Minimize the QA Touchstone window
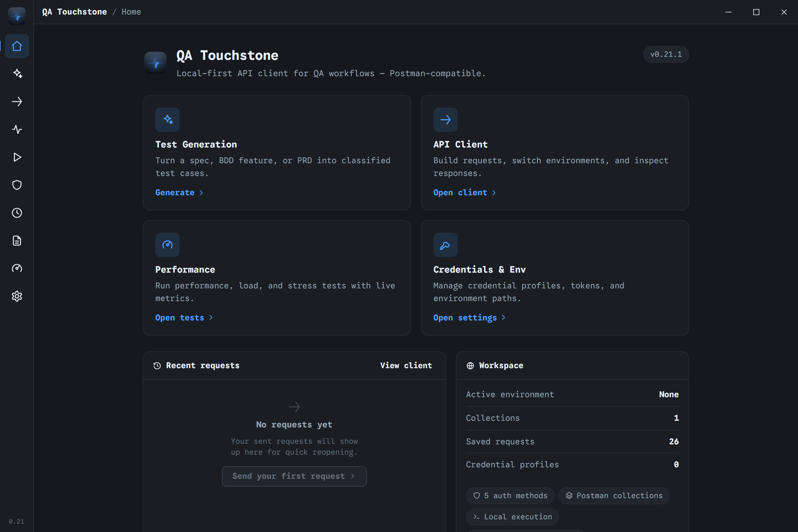Image resolution: width=798 pixels, height=532 pixels. click(x=728, y=12)
